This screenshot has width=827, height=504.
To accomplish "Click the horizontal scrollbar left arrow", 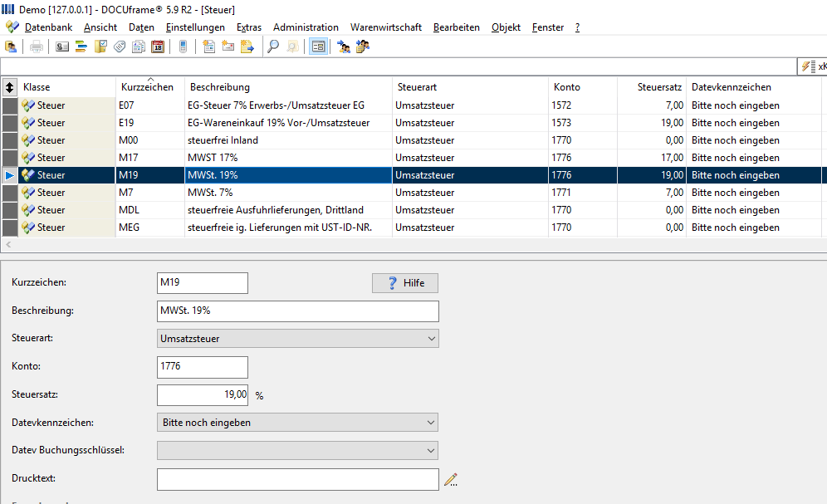I will click(8, 245).
